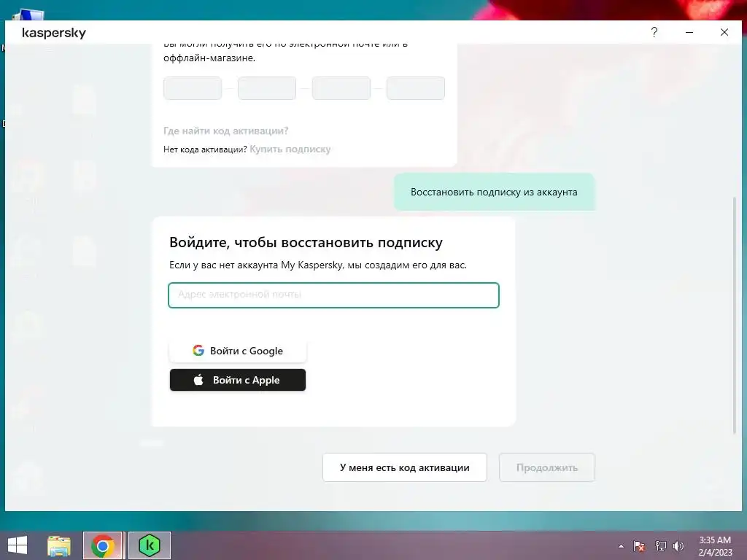Open 'Где найти код активации?' link
Image resolution: width=747 pixels, height=560 pixels.
[x=226, y=131]
